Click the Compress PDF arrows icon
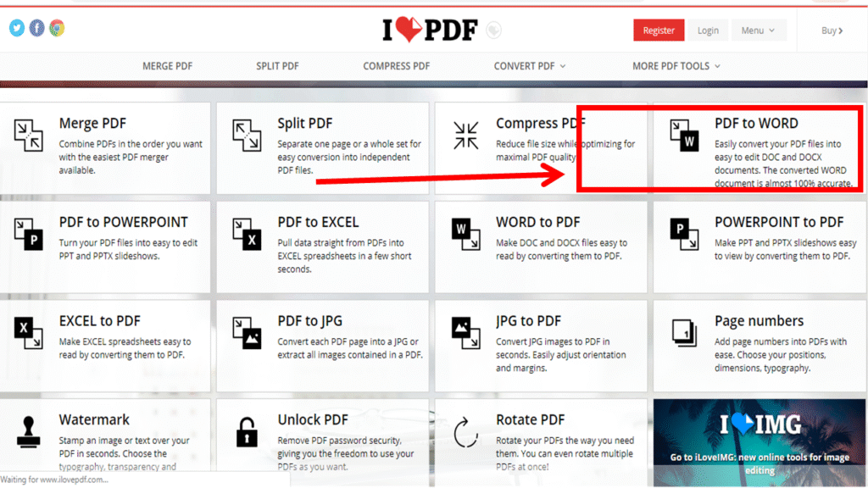The image size is (868, 488). click(465, 135)
